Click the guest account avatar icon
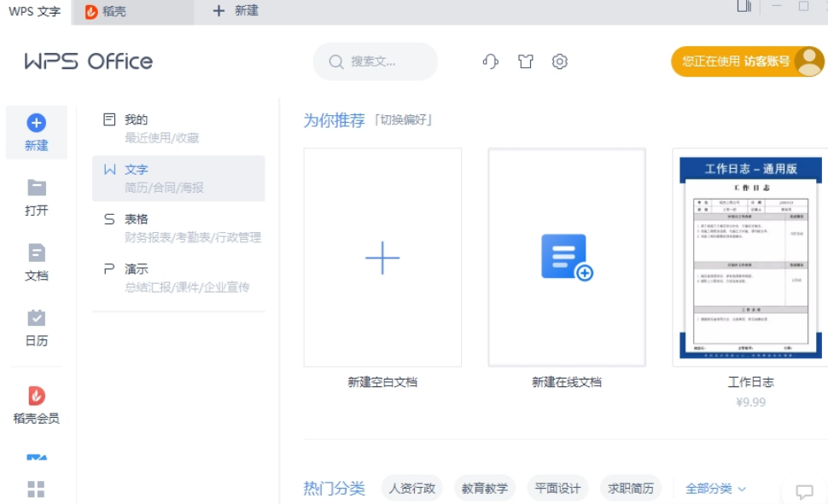This screenshot has height=504, width=828. click(x=809, y=61)
